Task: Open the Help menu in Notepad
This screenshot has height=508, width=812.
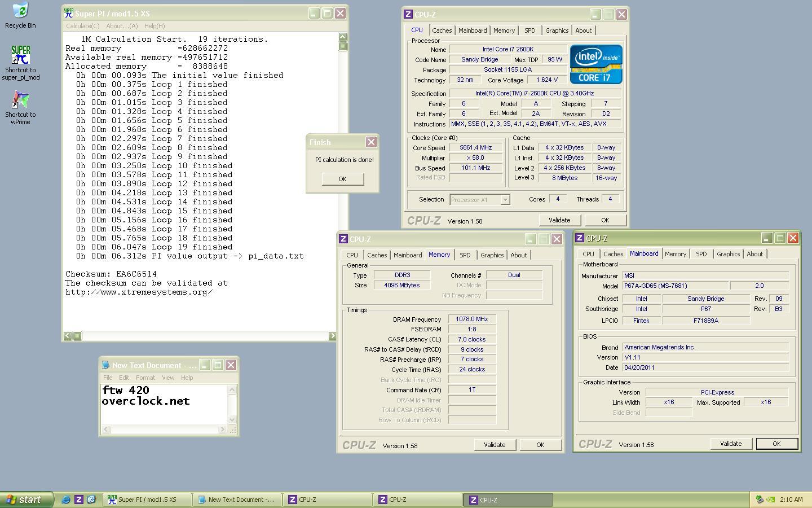Action: (187, 378)
